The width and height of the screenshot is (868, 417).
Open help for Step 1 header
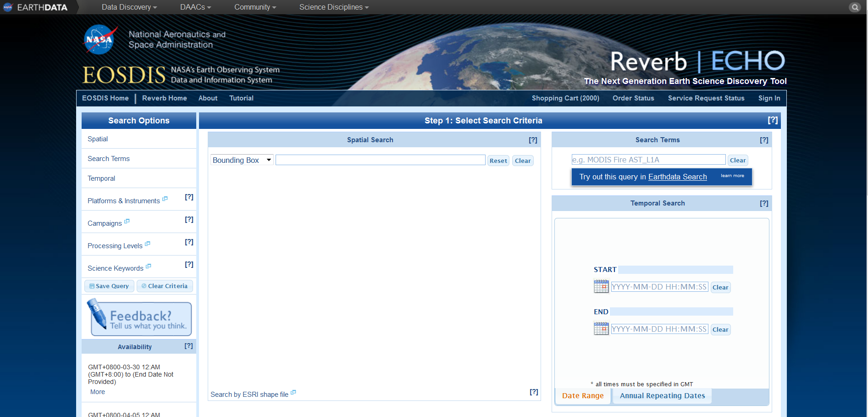tap(773, 120)
